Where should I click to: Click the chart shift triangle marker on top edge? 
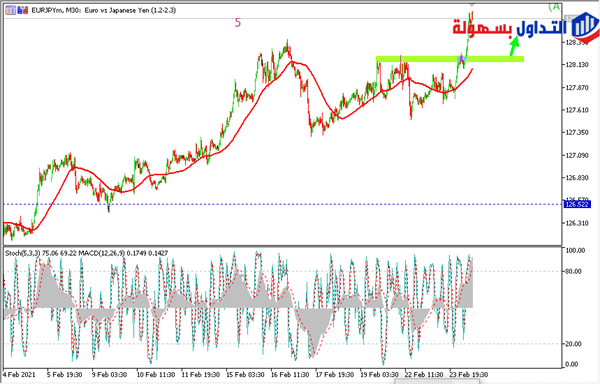(472, 5)
